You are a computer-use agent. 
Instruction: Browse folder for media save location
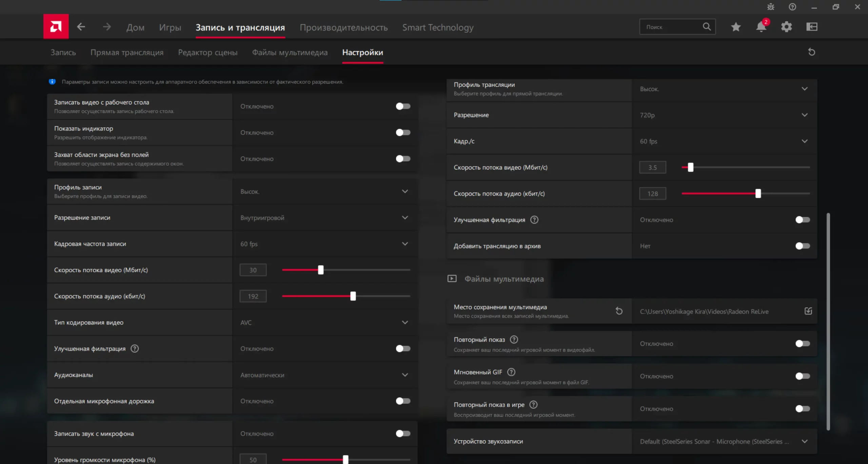point(808,311)
